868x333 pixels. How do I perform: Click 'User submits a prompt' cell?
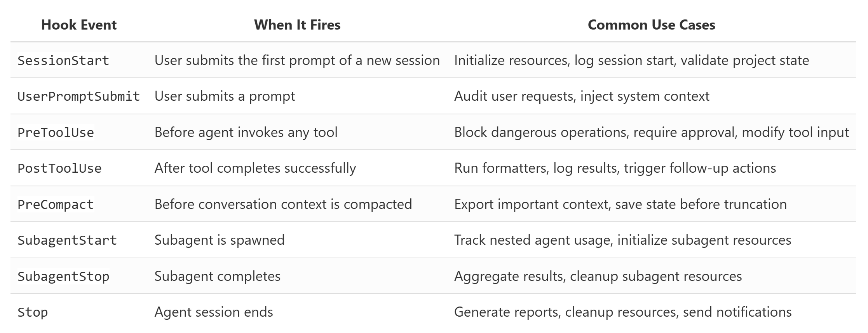pyautogui.click(x=225, y=96)
